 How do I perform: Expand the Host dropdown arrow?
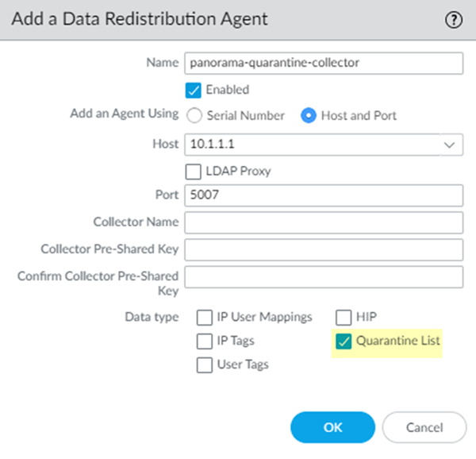coord(449,145)
